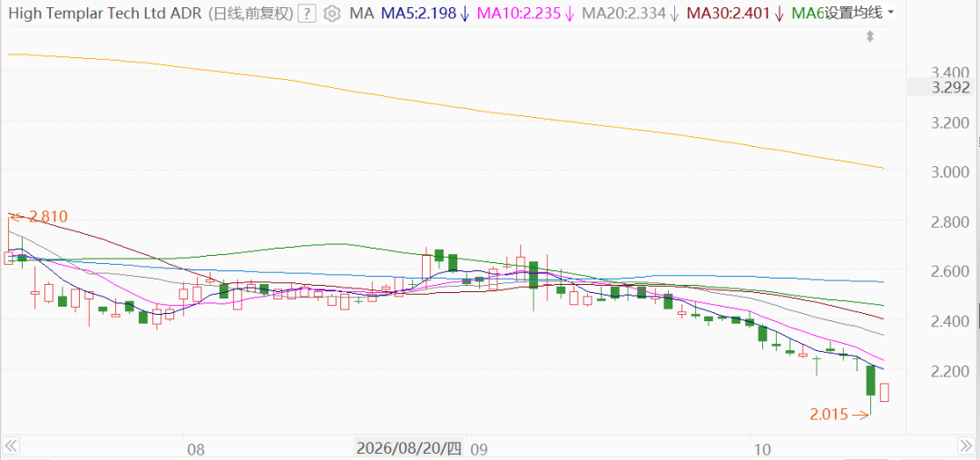Click the 2.600 axis price label
Screen dimensions: 980x460
[x=950, y=271]
